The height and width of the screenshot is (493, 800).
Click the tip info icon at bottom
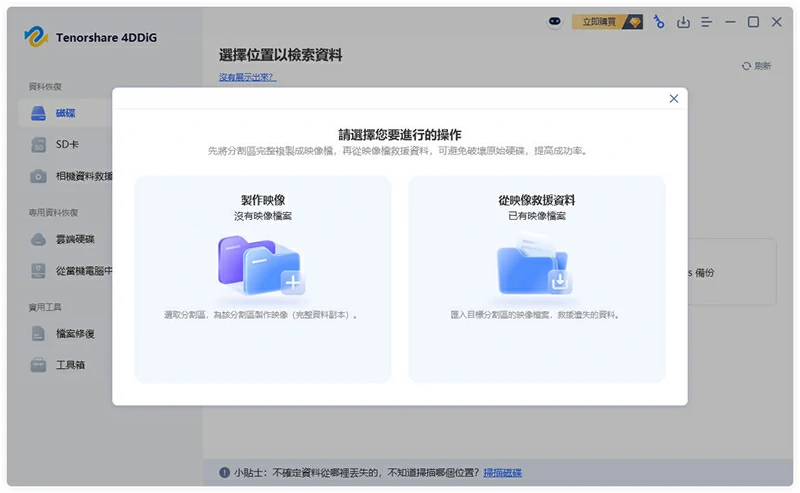point(224,473)
